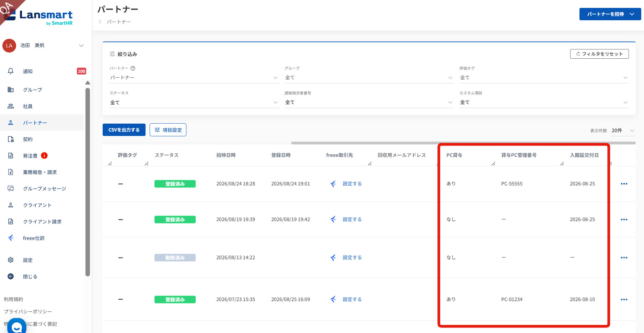Click the 発注書 red alert badge
This screenshot has width=644, height=333.
(x=44, y=156)
